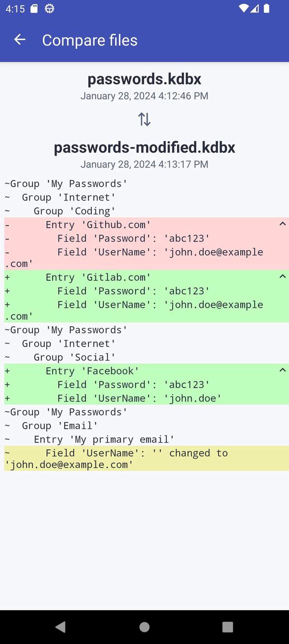Select the passwords-modified.kdbx file name

point(144,147)
